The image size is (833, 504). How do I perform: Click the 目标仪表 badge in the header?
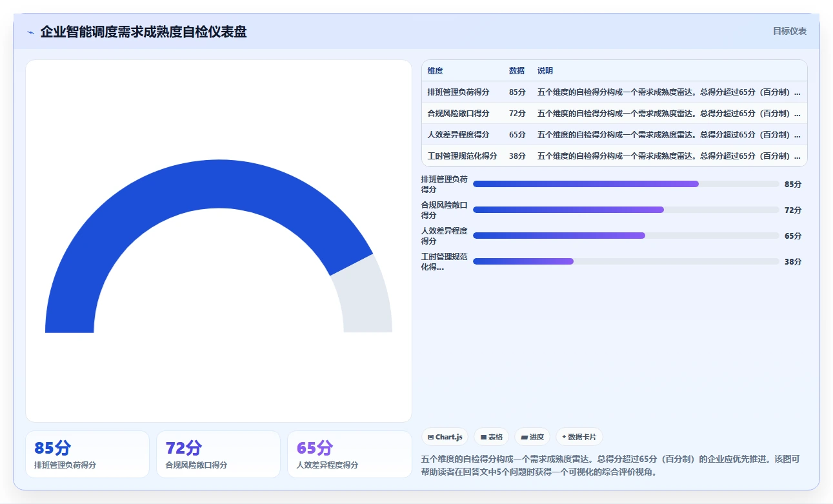click(790, 31)
